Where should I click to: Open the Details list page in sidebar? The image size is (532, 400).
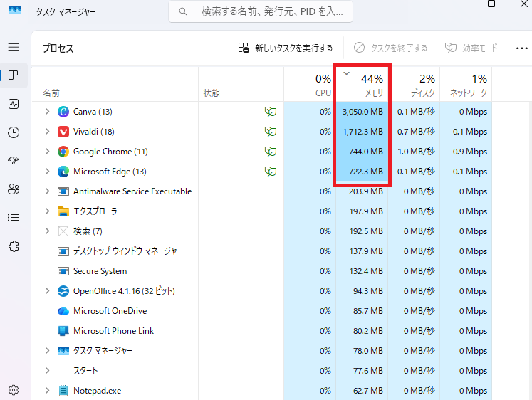(14, 217)
